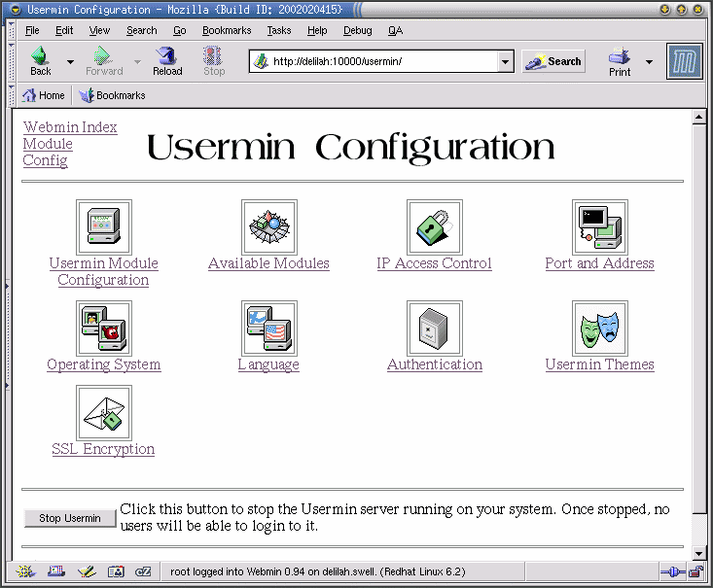
Task: Open Composer component icon in status bar
Action: point(87,571)
